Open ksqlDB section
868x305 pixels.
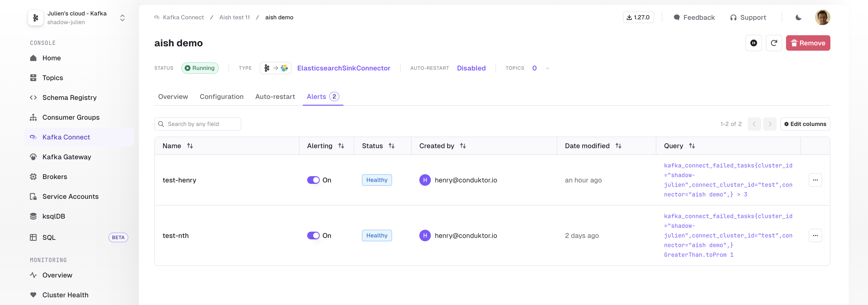(79, 216)
